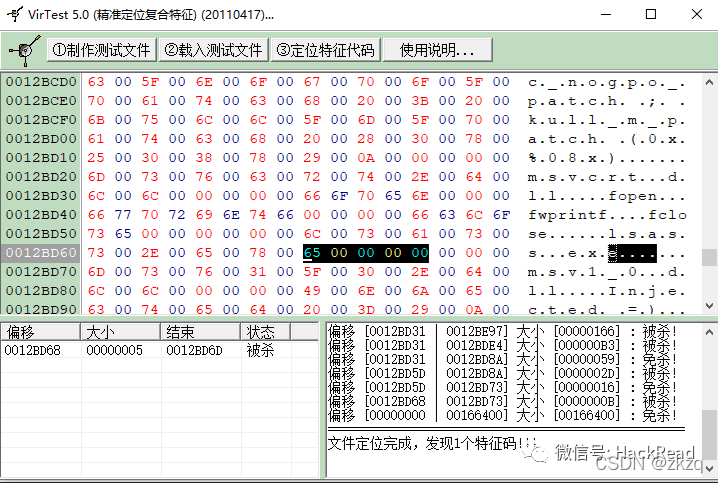Close the VirTest window
The width and height of the screenshot is (718, 483).
(697, 14)
